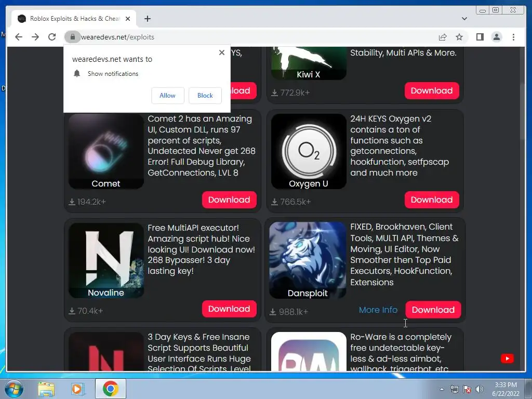
Task: Reload the wearedevs page
Action: click(52, 37)
